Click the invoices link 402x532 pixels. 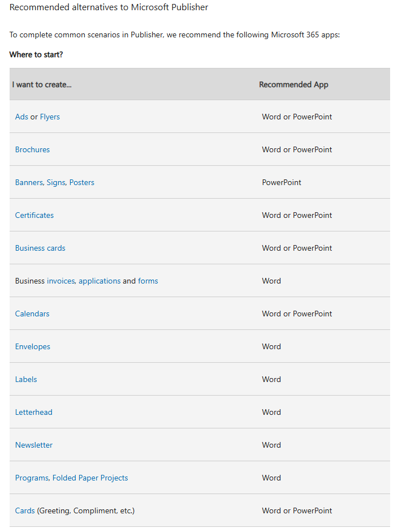[60, 281]
